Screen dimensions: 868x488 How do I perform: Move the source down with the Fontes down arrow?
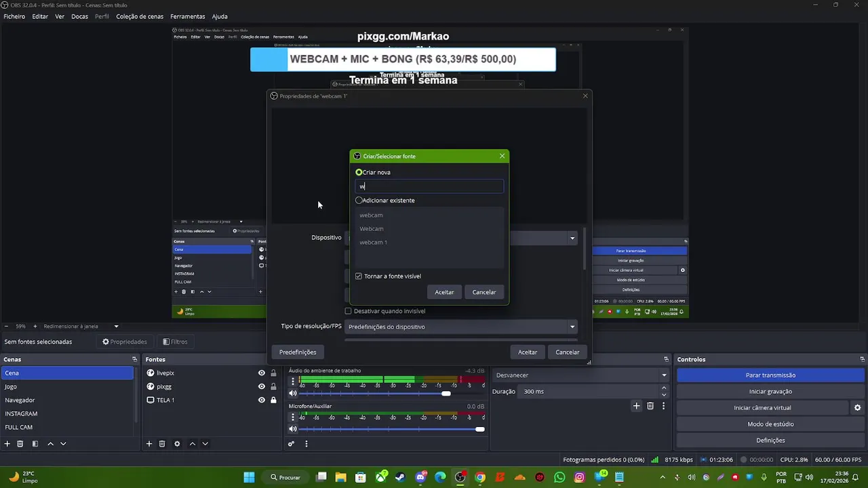(x=205, y=444)
